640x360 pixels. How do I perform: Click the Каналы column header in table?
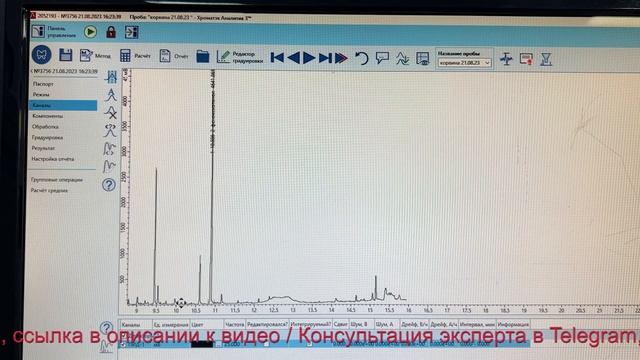131,325
